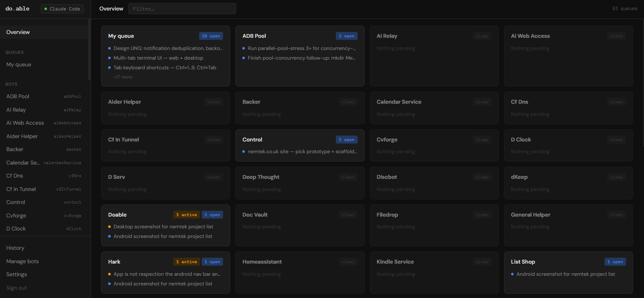Clear the Kindle Service queue

click(482, 261)
